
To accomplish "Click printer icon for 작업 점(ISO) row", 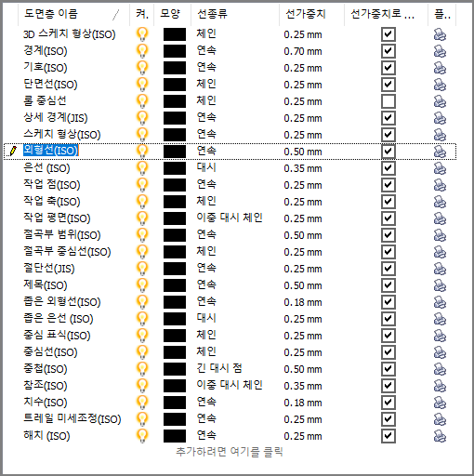I will tap(440, 185).
